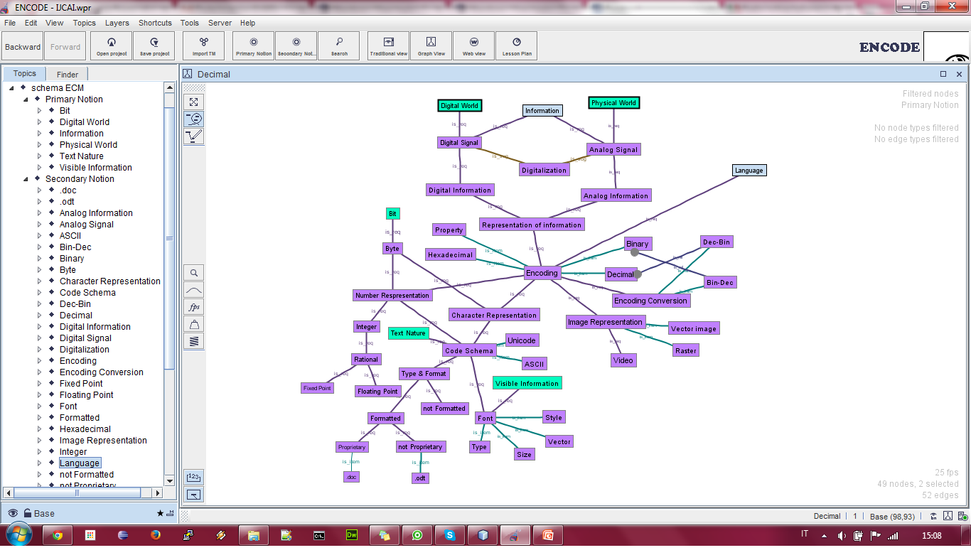Click the Import TM icon
This screenshot has width=971, height=560.
[x=203, y=45]
